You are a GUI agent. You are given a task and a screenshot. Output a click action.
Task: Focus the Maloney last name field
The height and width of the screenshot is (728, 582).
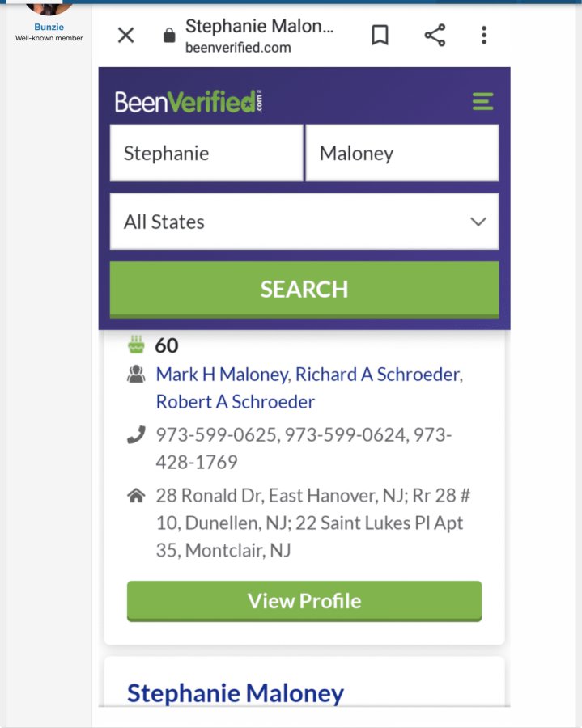point(402,153)
